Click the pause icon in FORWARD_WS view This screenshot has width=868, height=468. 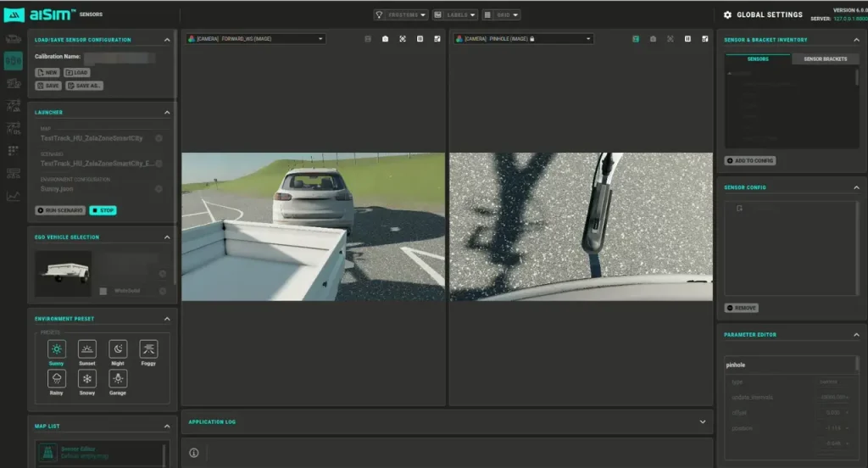[420, 39]
